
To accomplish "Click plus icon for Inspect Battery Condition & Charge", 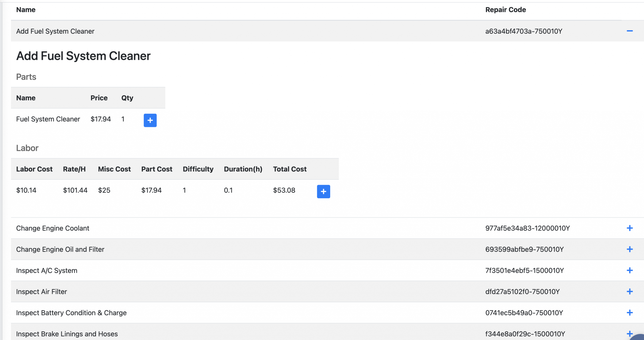I will (630, 313).
